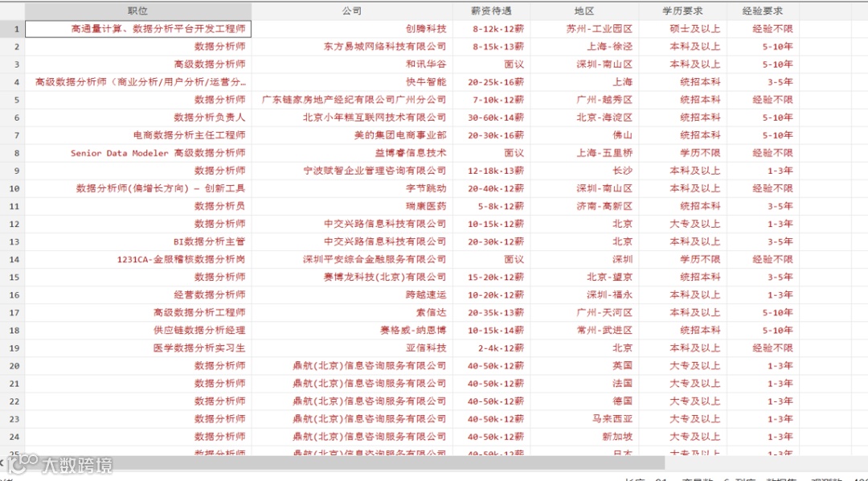Click company cell 深圳平安综合金融服务有限公司
868x481 pixels.
[x=352, y=259]
